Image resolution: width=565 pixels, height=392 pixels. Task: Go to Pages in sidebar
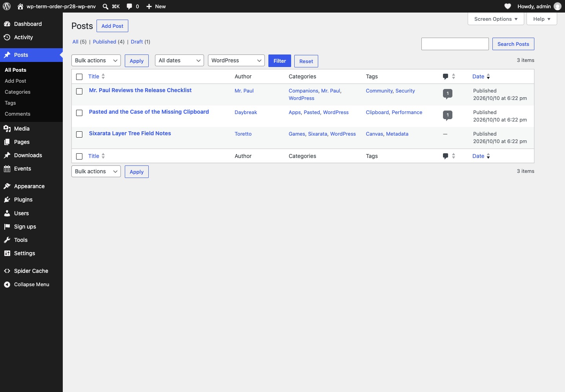pos(31,142)
